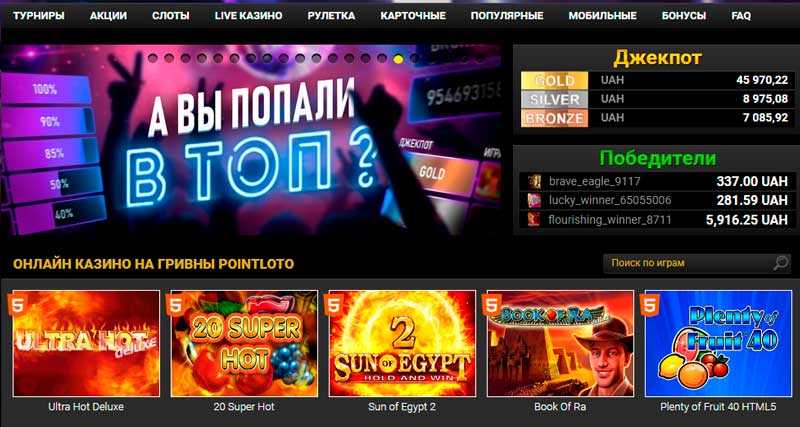Click the HTML5 badge on Sun of Egypt 2
Viewport: 800px width, 427px height.
(334, 305)
